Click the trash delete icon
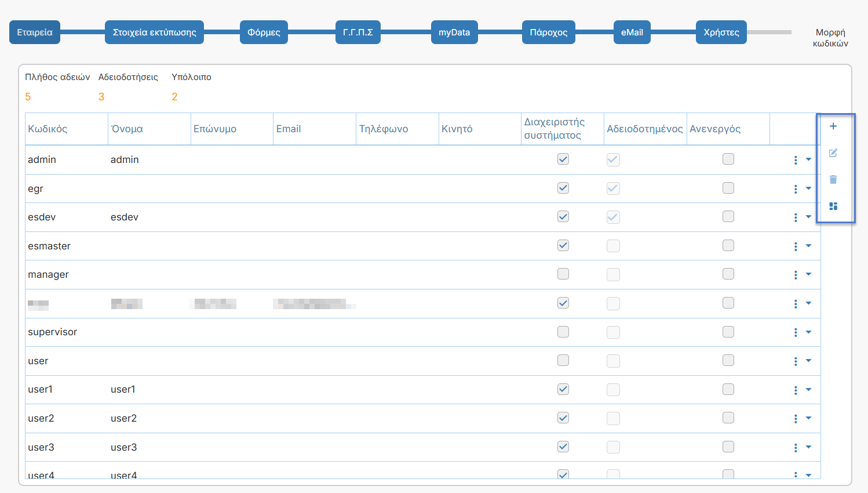Screen dimensions: 868x493 [833, 180]
